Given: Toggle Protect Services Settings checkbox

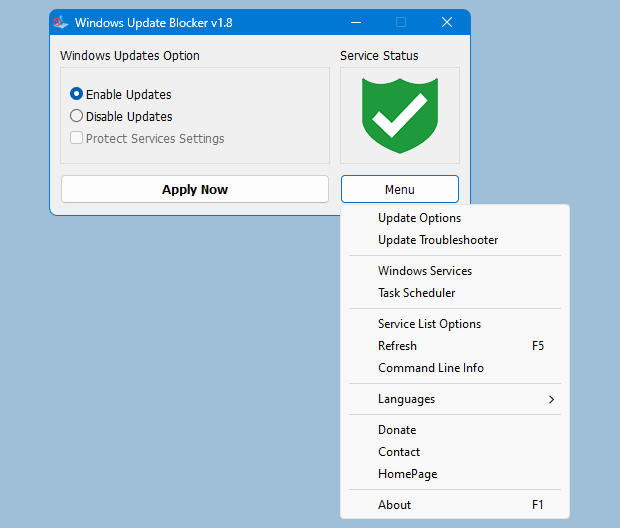Looking at the screenshot, I should coord(77,139).
